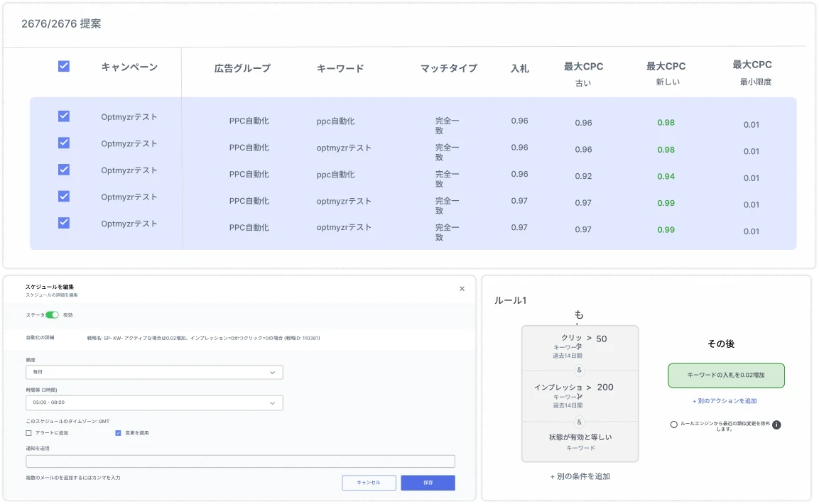Click chevron arrow of 毎日 dropdown
Screen dimensions: 819x504
point(272,373)
